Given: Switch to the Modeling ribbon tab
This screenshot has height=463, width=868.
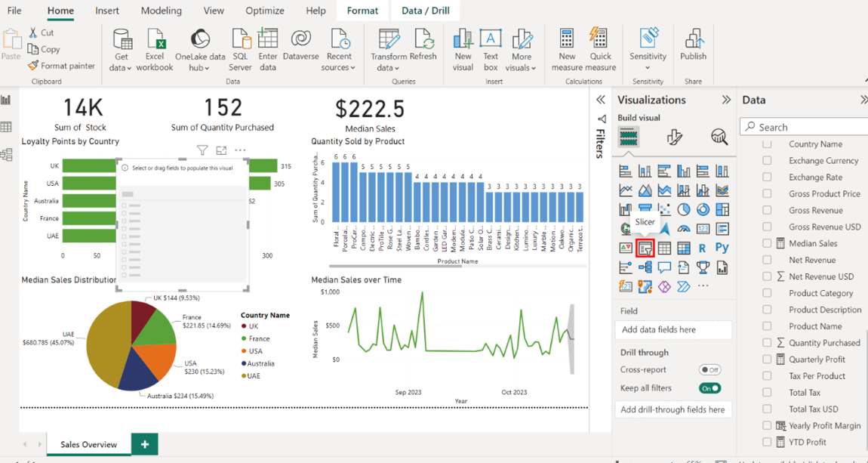Looking at the screenshot, I should pos(161,11).
